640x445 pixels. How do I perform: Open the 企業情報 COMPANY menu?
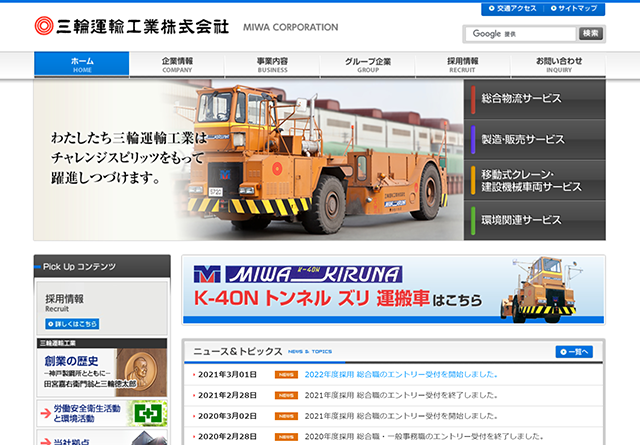pyautogui.click(x=177, y=65)
